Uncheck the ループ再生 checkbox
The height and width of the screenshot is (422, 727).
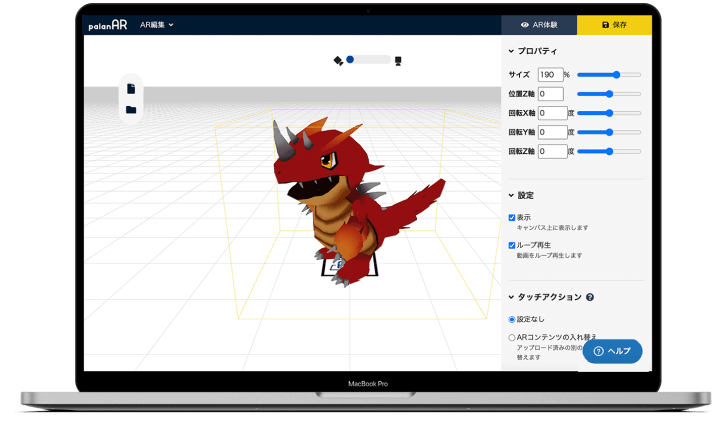point(512,245)
